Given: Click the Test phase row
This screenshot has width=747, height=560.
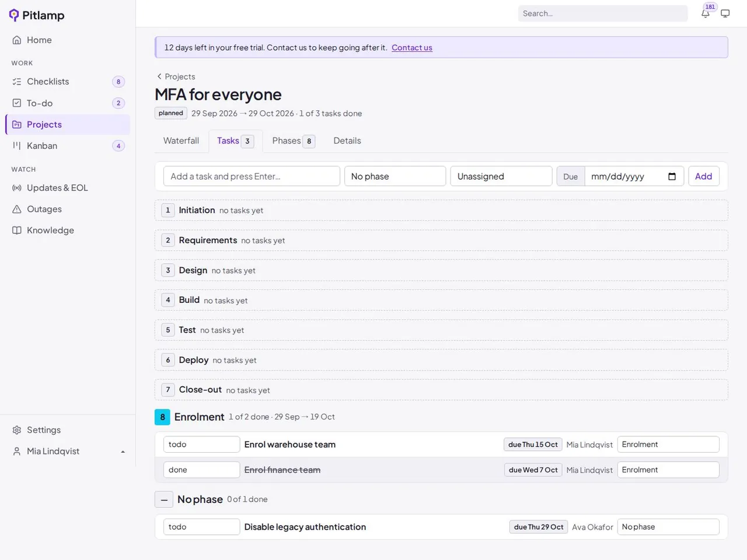Looking at the screenshot, I should click(x=441, y=330).
